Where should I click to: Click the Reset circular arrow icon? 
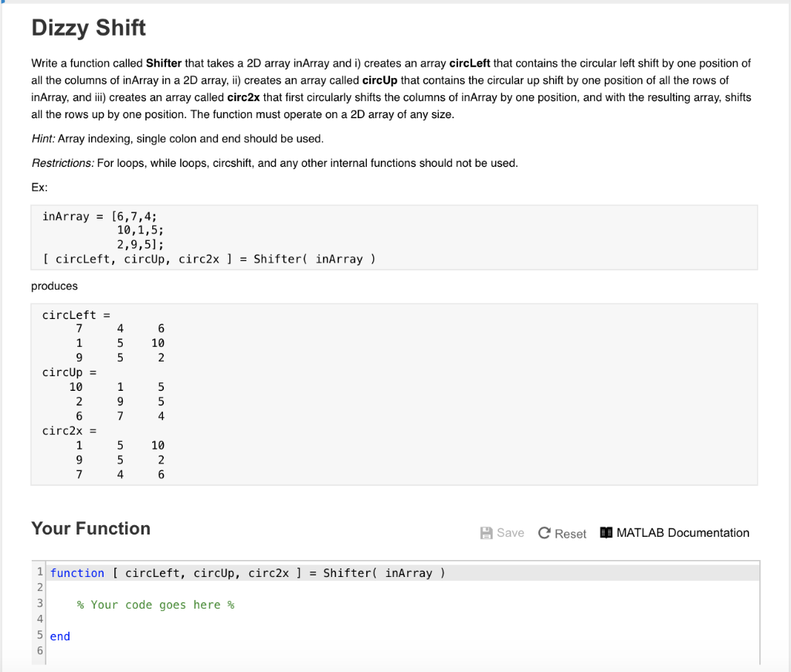point(545,534)
